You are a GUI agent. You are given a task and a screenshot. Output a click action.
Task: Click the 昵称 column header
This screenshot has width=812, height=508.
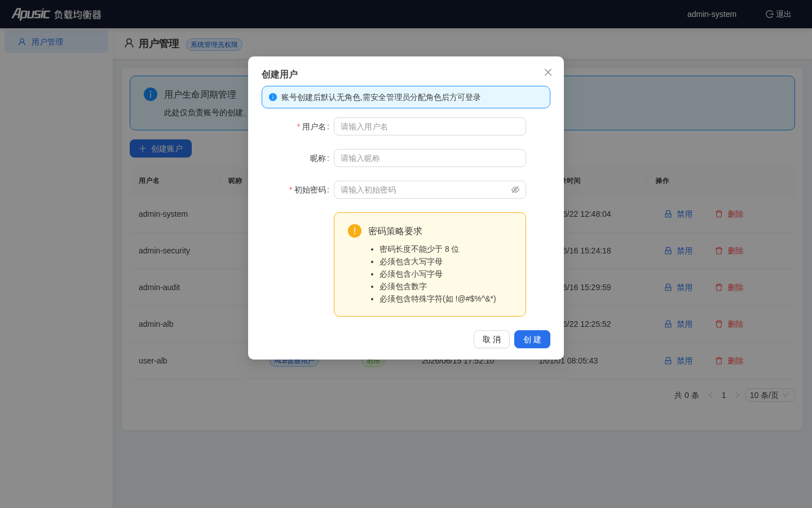(x=235, y=181)
